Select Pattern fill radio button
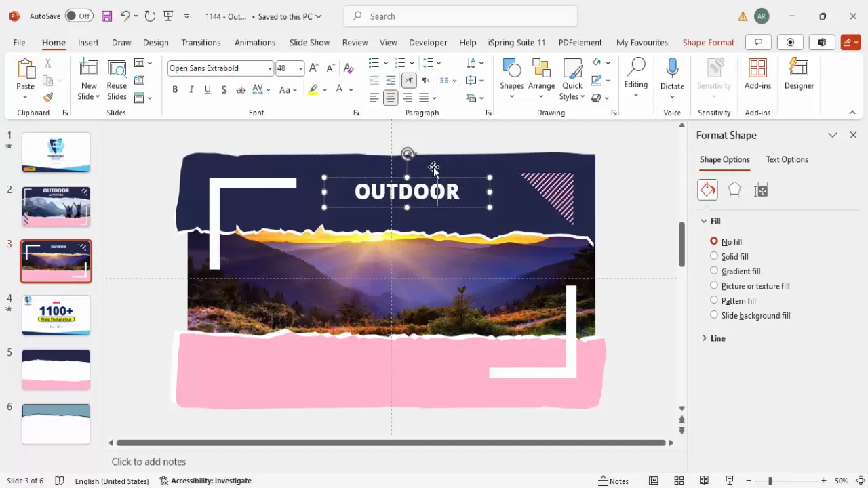 (x=714, y=300)
